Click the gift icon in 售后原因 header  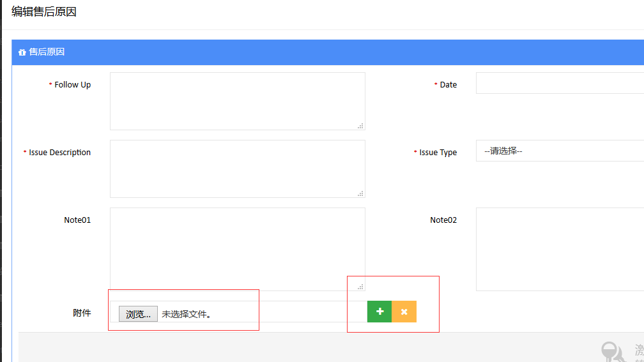[x=22, y=52]
